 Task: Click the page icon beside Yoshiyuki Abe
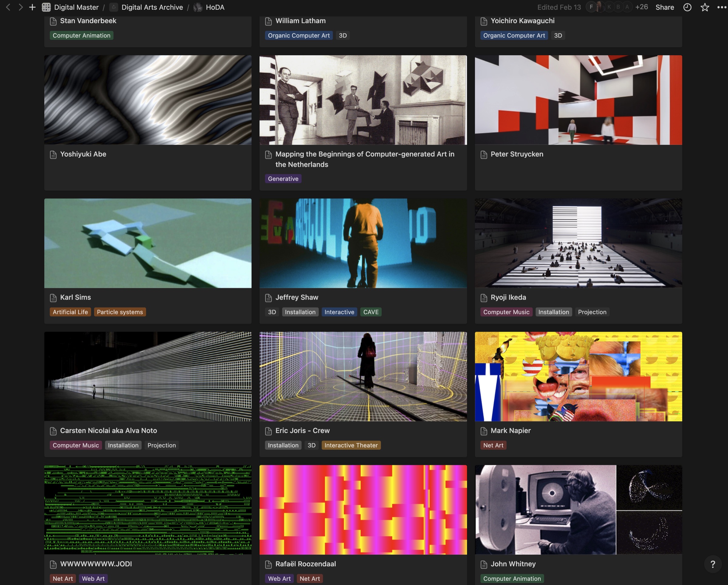click(x=53, y=155)
